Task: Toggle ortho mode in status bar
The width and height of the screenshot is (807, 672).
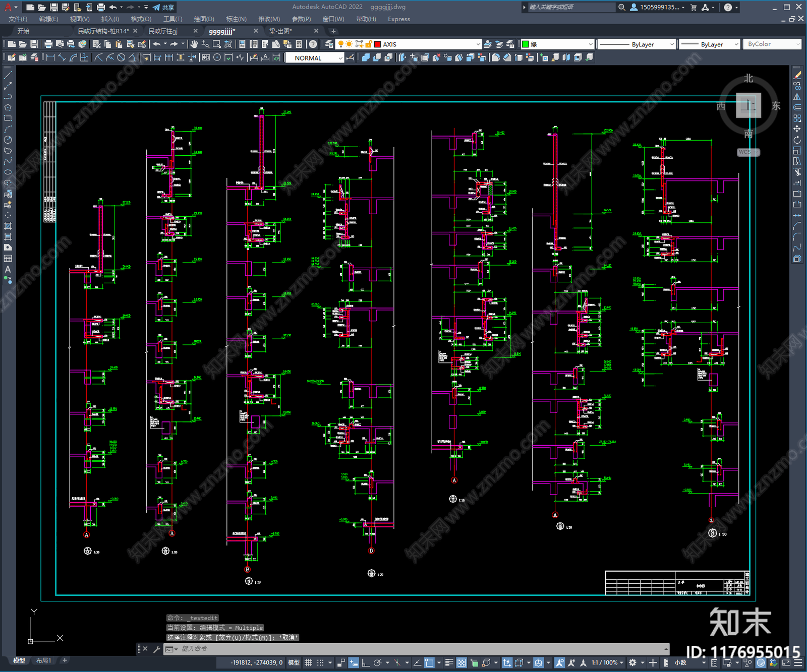Action: pyautogui.click(x=365, y=662)
